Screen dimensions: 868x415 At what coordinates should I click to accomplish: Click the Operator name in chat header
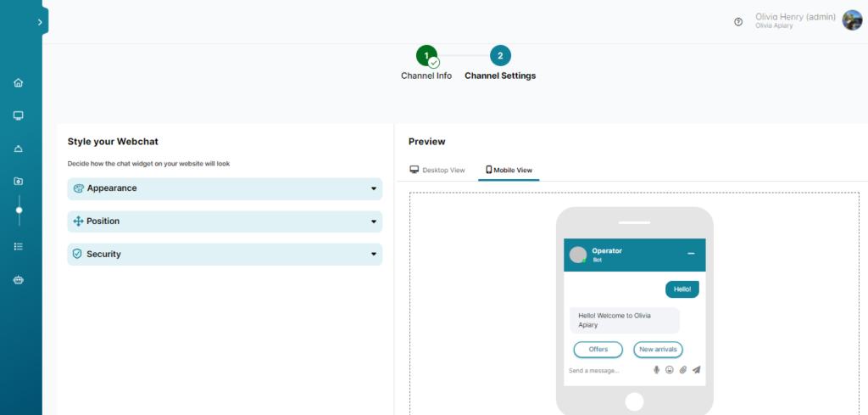pyautogui.click(x=607, y=250)
